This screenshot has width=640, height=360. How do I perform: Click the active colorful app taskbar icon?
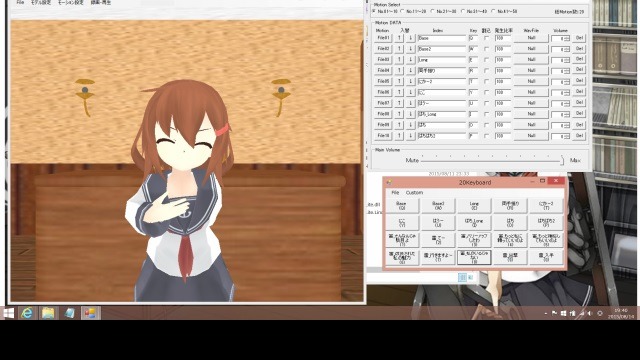pyautogui.click(x=91, y=313)
